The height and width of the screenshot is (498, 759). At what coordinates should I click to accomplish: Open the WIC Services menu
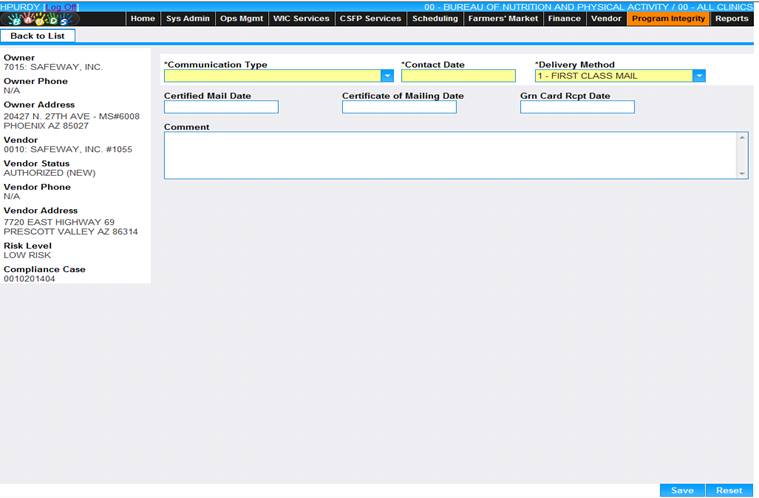[301, 19]
